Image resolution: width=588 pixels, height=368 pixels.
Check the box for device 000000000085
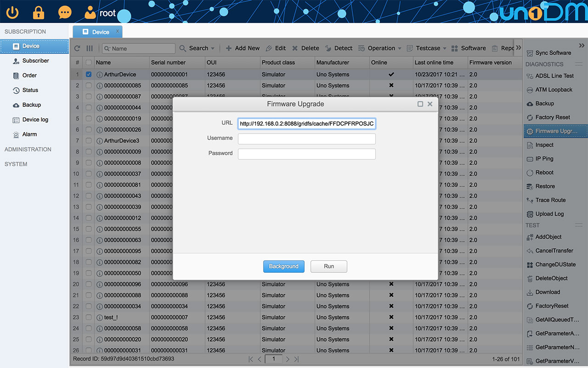coord(89,86)
